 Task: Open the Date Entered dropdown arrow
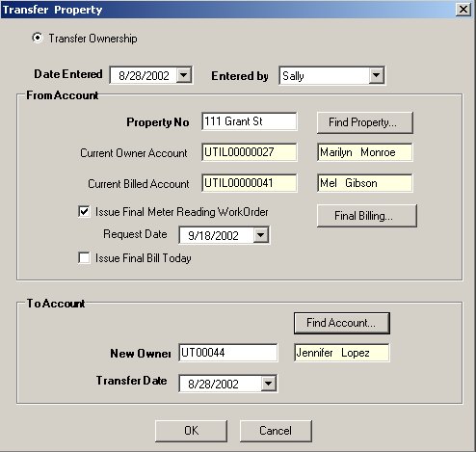pyautogui.click(x=184, y=75)
